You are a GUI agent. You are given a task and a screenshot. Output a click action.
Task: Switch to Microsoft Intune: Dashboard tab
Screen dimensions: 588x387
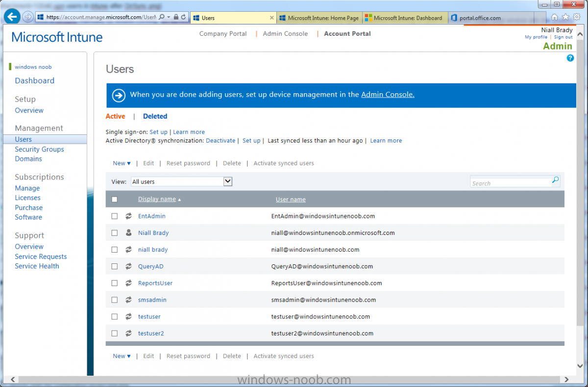pyautogui.click(x=405, y=18)
